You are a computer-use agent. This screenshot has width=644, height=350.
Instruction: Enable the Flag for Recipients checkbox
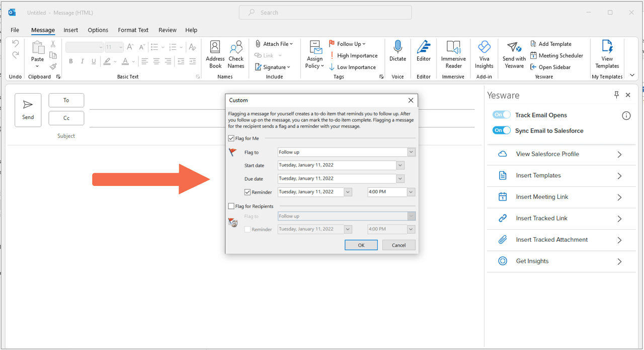click(x=231, y=206)
